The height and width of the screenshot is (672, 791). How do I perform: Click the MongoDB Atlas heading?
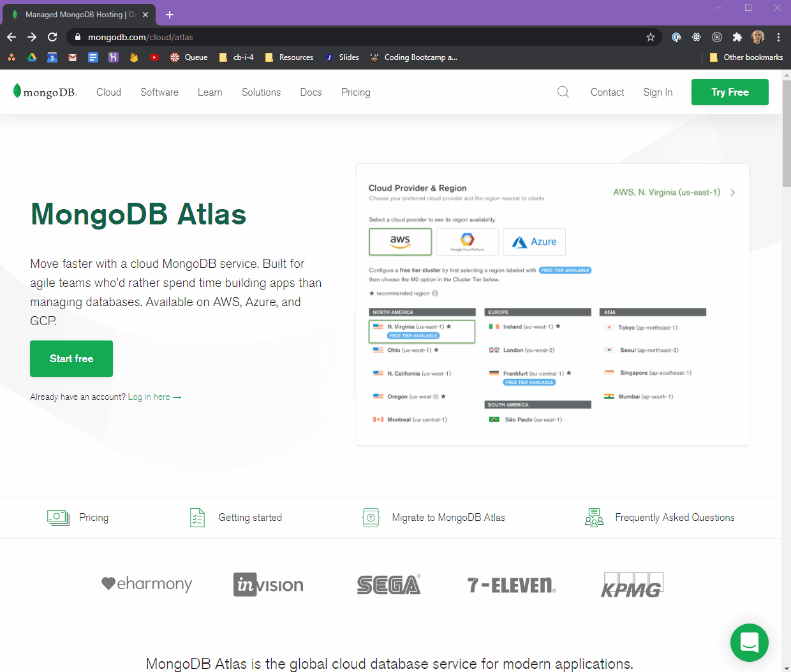tap(138, 214)
